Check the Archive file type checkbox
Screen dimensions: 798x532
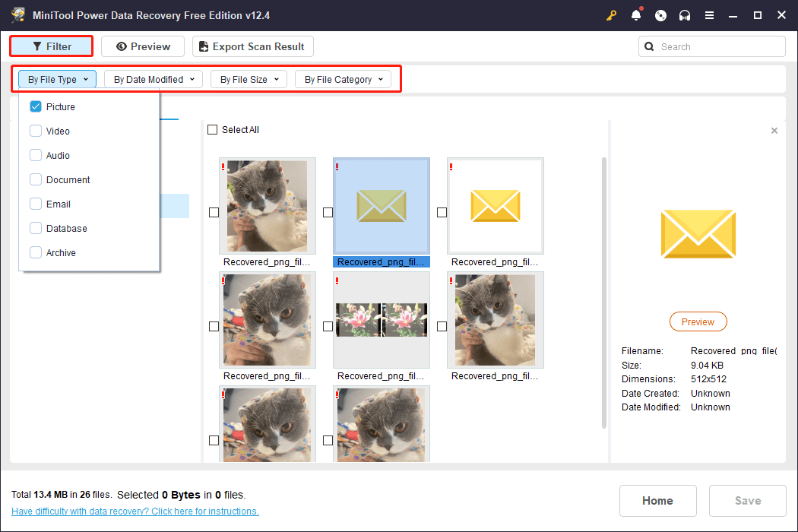(x=36, y=252)
